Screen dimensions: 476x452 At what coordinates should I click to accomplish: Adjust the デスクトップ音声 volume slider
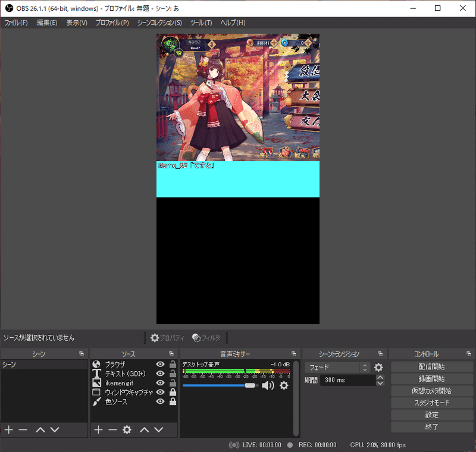220,385
